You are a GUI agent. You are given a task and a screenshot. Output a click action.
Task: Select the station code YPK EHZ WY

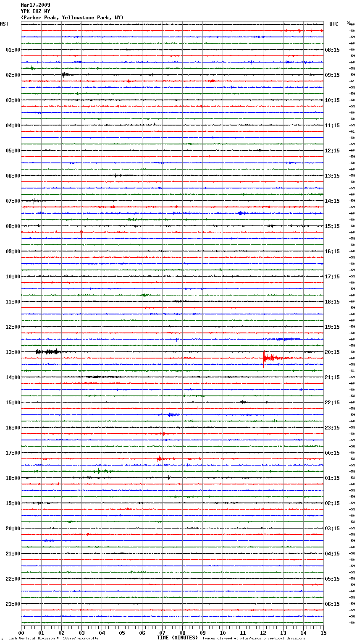[x=35, y=11]
